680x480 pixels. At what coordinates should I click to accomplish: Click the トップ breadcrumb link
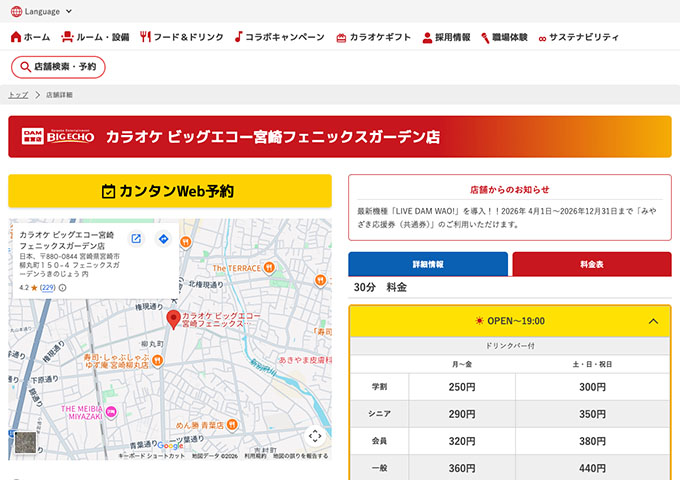(x=18, y=95)
